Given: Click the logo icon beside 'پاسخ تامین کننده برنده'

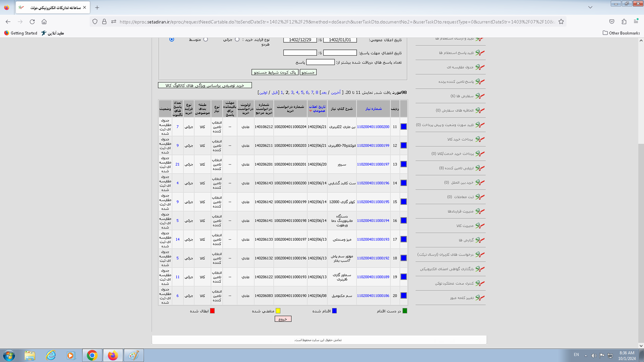Looking at the screenshot, I should pos(480,81).
